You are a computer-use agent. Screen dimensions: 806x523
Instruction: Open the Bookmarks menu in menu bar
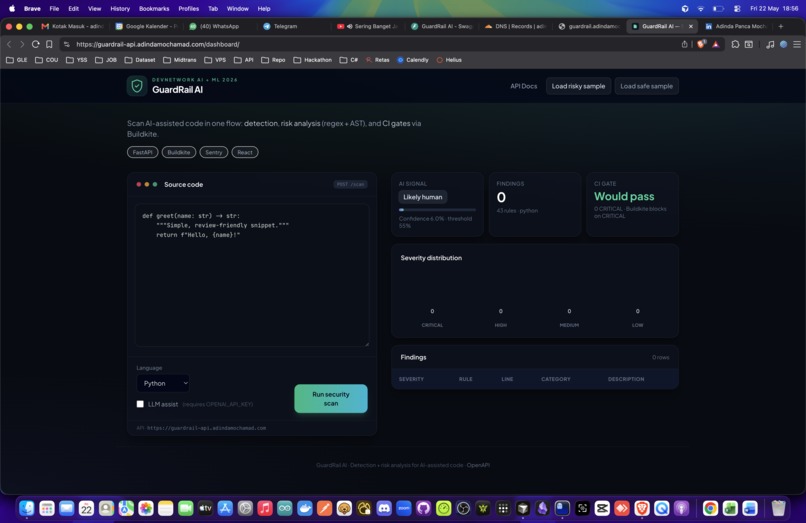tap(154, 9)
